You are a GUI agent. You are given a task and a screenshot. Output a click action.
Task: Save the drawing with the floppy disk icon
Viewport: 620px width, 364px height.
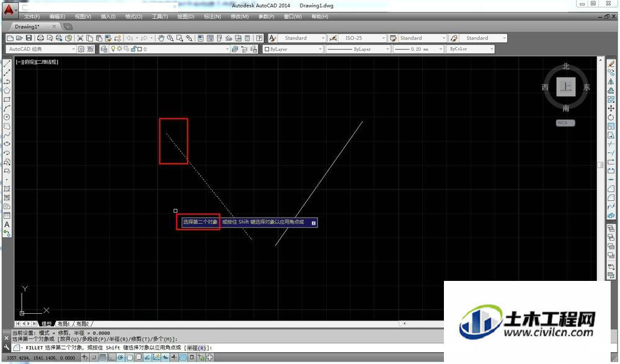point(29,38)
